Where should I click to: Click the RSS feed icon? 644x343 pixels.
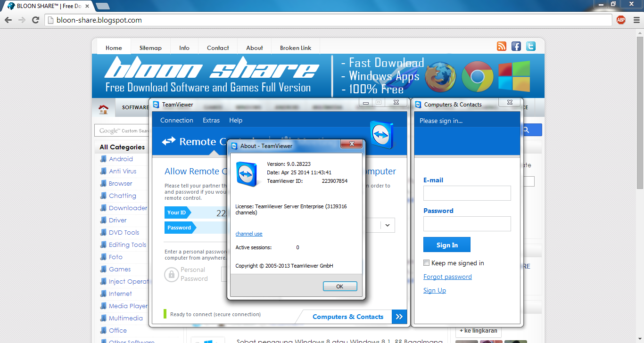(x=502, y=46)
